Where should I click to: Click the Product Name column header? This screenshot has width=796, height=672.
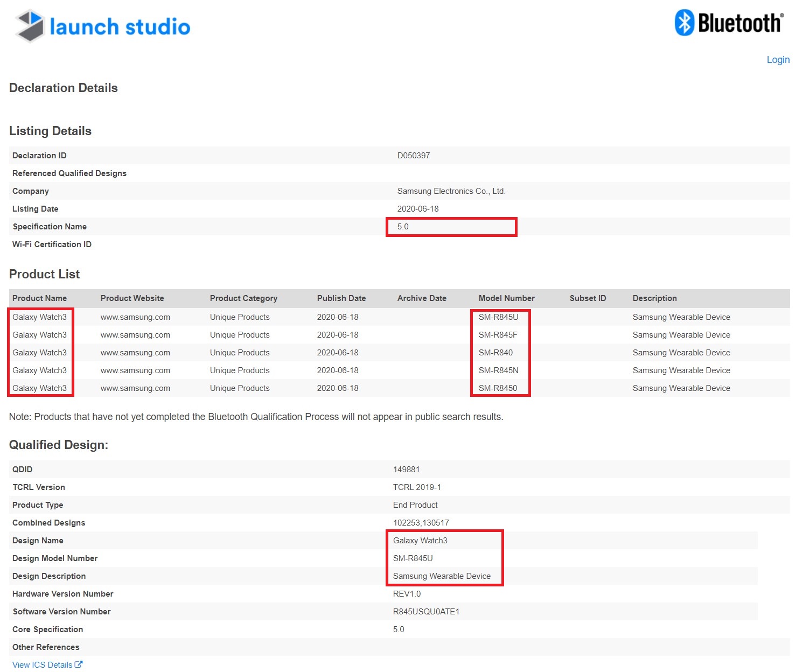pyautogui.click(x=39, y=298)
